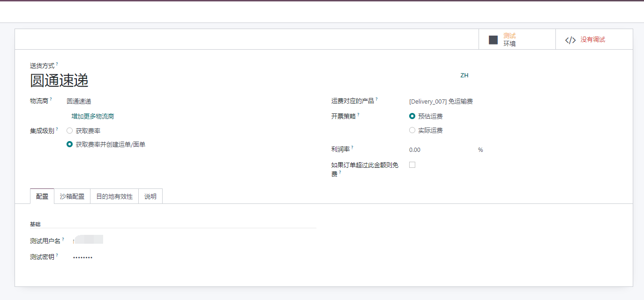Screen dimensions: 644x300
Task: Click the help mark beside 利润率
Action: click(352, 147)
